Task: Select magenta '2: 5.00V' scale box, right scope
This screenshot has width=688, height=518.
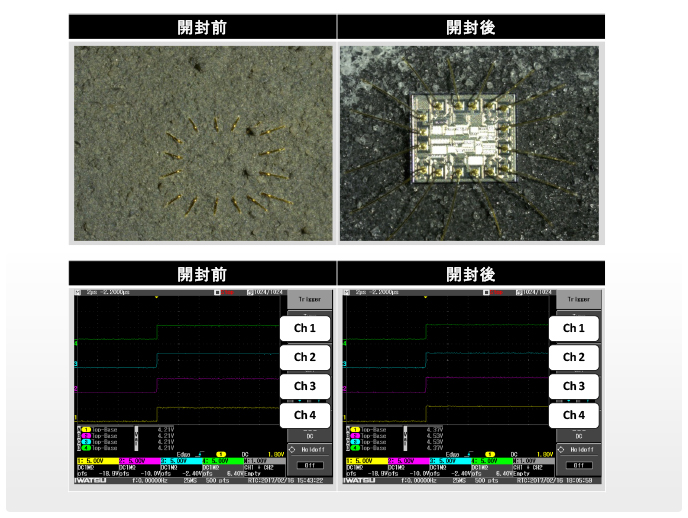Action: [408, 461]
